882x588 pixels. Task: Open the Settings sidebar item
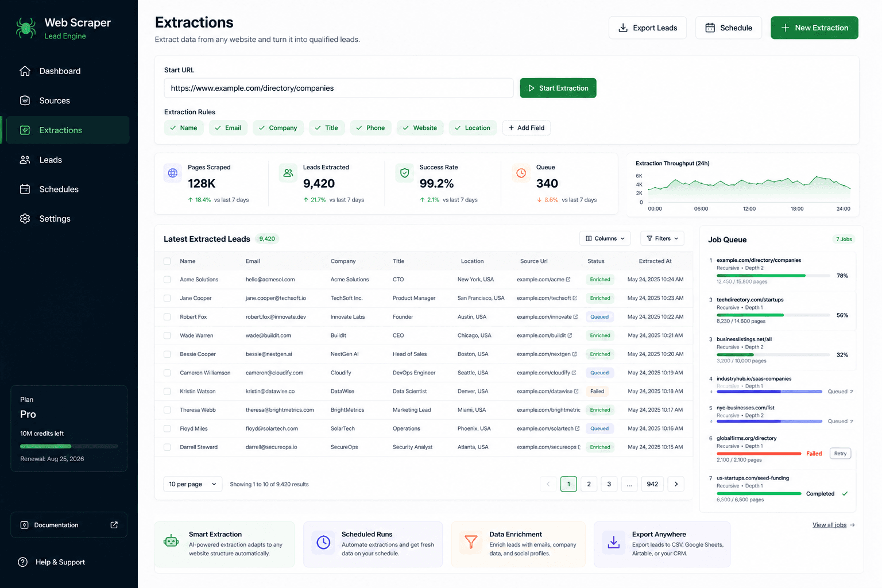click(x=68, y=219)
